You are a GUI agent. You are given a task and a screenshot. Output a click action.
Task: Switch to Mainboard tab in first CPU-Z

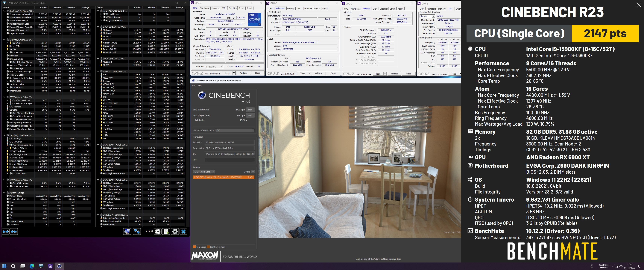coord(204,8)
